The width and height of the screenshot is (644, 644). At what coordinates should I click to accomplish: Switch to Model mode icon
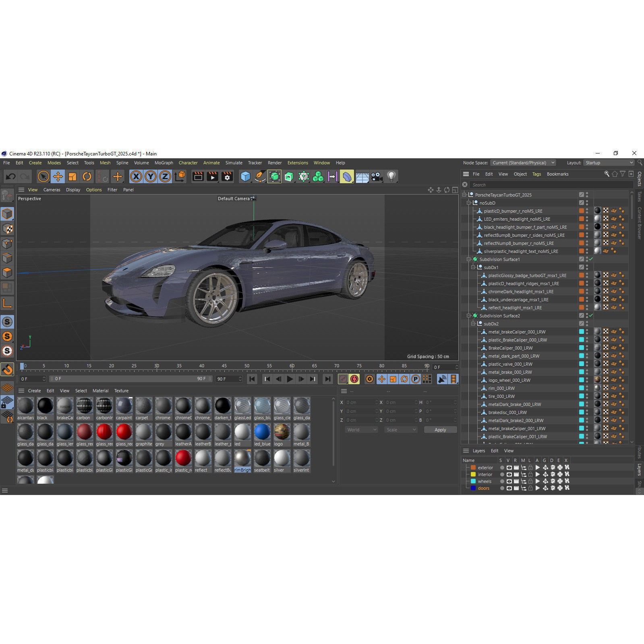click(7, 214)
